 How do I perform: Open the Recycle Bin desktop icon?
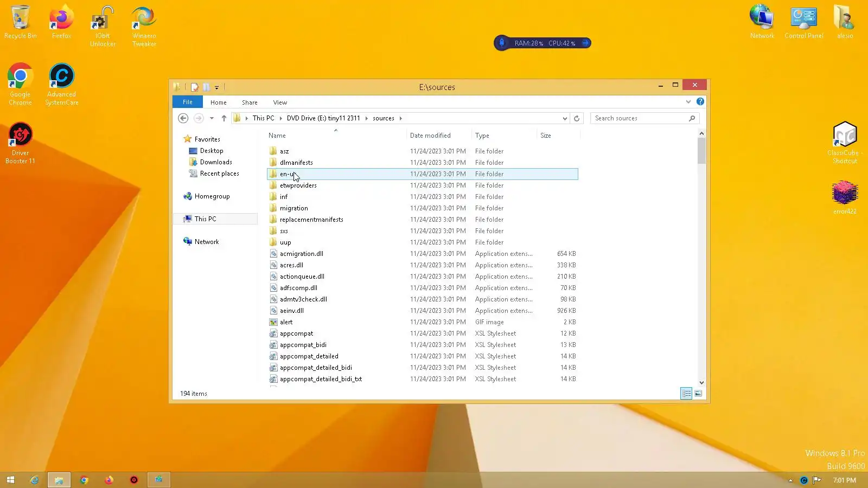point(20,22)
